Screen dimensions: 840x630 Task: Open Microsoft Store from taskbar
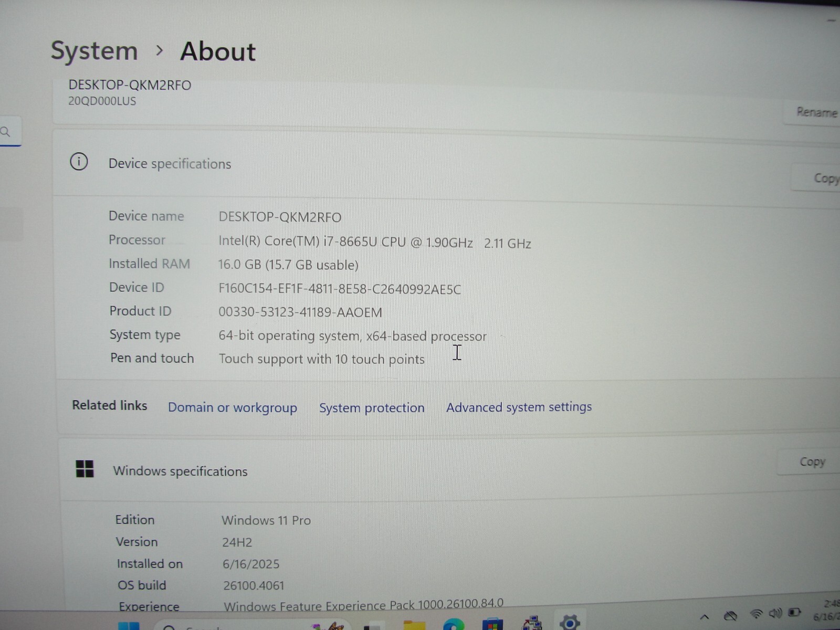(492, 624)
